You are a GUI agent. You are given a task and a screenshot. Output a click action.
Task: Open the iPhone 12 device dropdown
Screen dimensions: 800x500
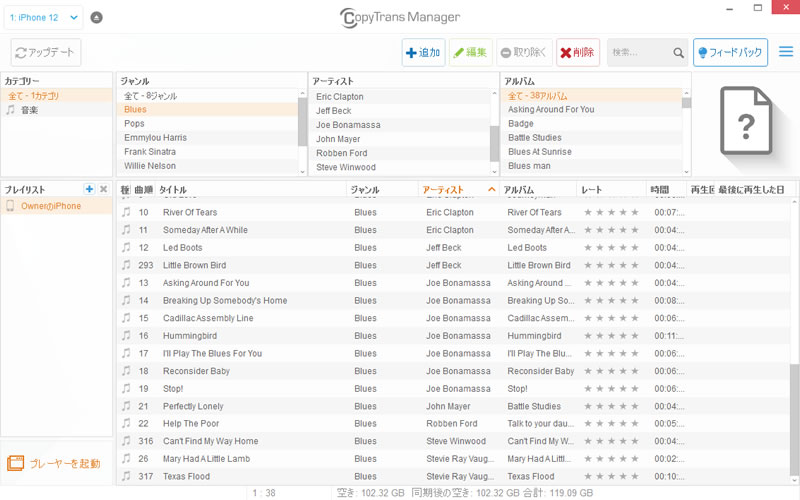(43, 17)
